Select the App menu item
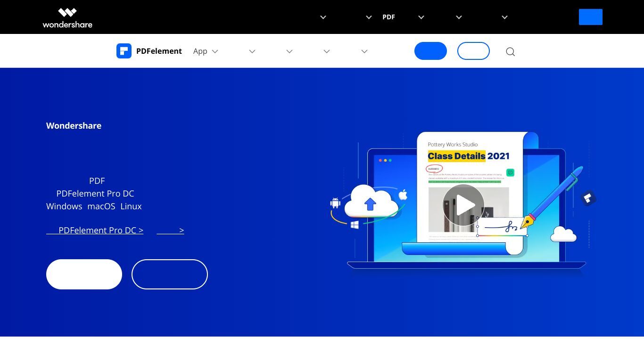This screenshot has width=644, height=362. pyautogui.click(x=200, y=51)
